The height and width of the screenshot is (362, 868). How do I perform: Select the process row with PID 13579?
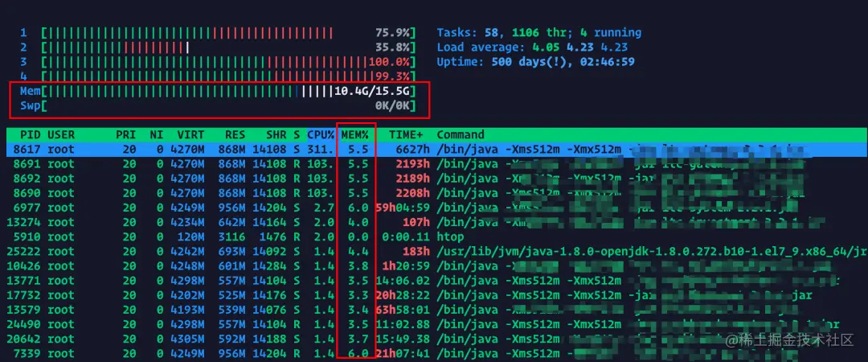[437, 310]
